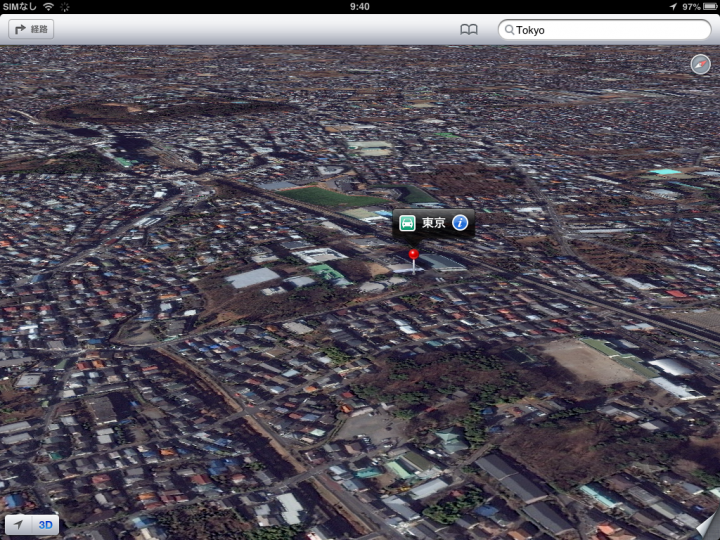Screen dimensions: 720x540
Task: Tap the green car directions icon in callout
Action: [407, 223]
